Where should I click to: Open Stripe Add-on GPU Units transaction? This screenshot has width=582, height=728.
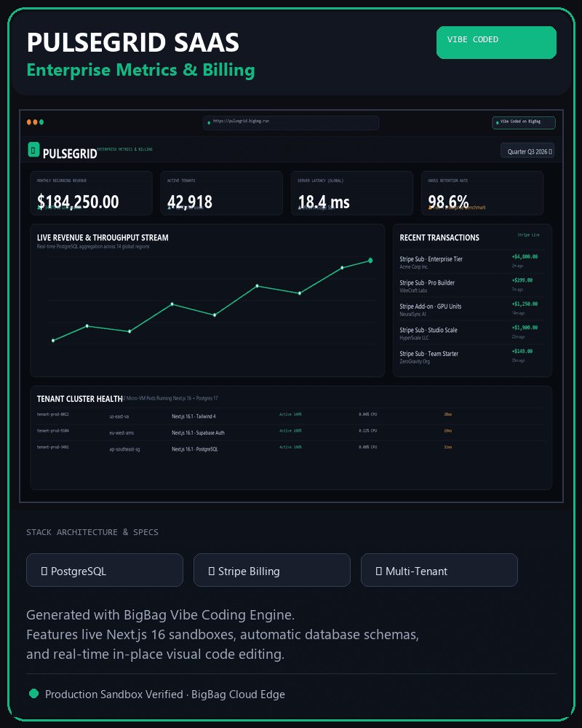coord(472,309)
